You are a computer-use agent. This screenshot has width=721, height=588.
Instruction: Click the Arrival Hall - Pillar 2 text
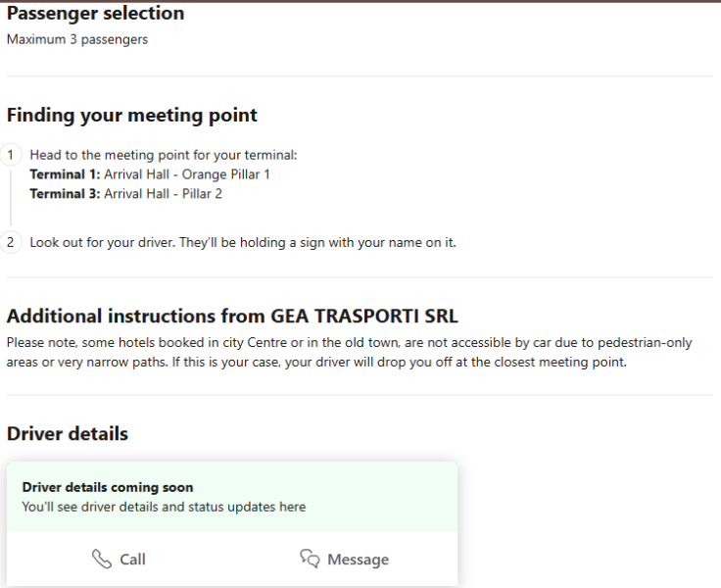(163, 194)
